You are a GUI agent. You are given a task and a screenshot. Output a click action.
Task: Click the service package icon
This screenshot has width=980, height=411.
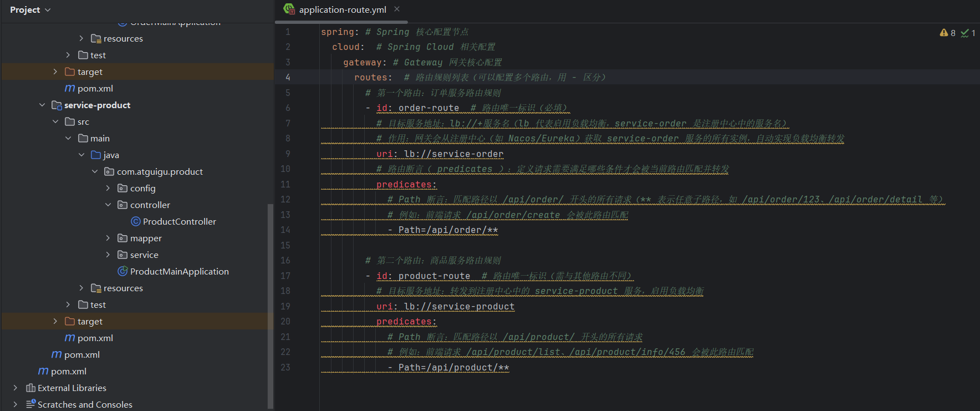click(122, 255)
